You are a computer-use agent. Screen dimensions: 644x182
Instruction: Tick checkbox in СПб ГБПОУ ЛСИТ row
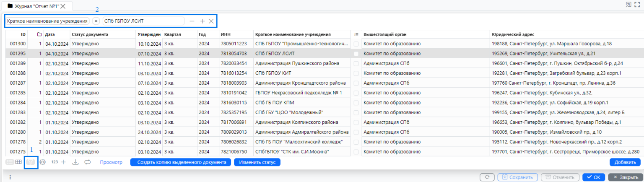(x=356, y=54)
